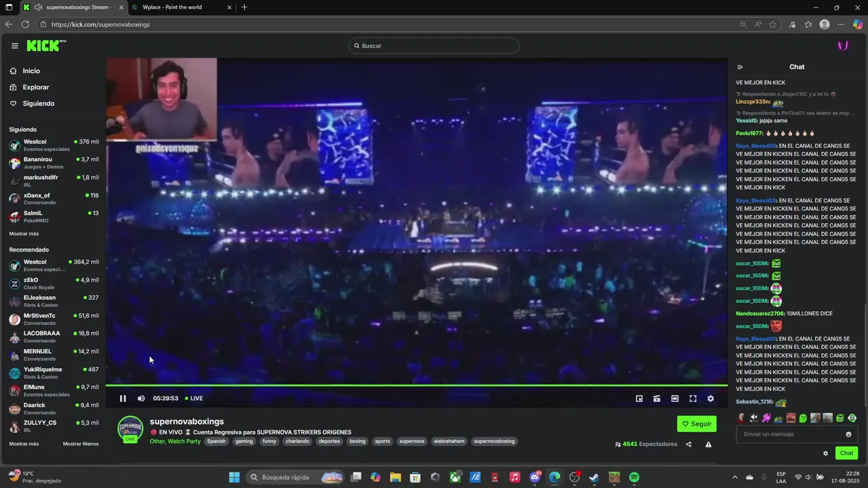Open recommended channel zEkO
This screenshot has width=868, height=488.
54,283
